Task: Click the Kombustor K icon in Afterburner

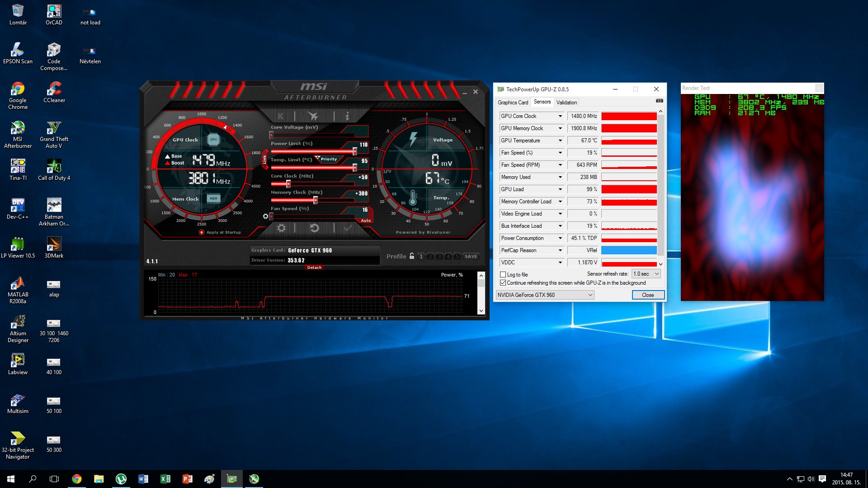Action: 281,116
